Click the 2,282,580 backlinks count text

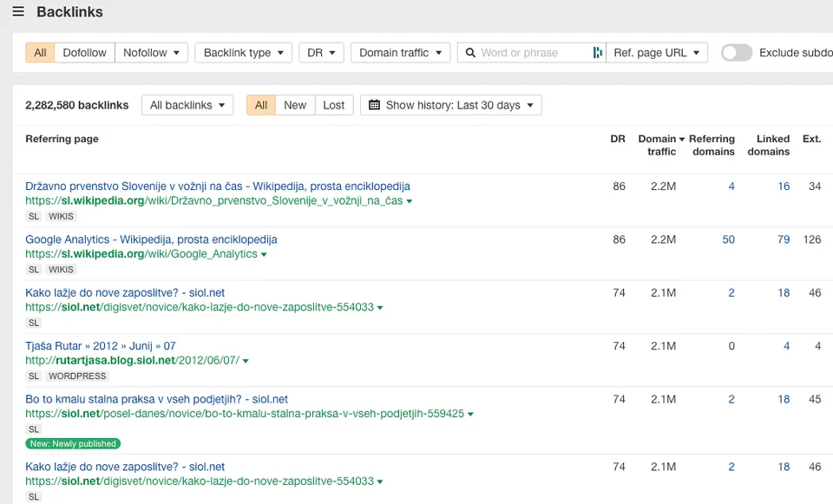[x=77, y=105]
